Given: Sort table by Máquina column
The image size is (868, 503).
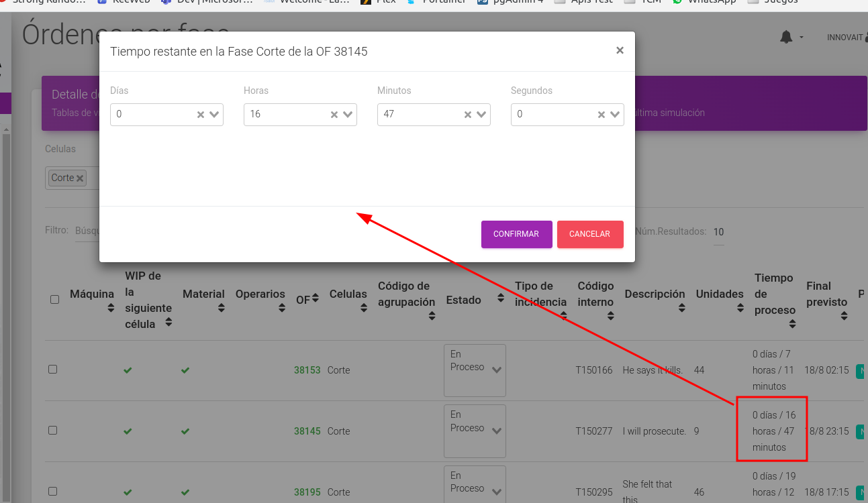Looking at the screenshot, I should click(111, 308).
